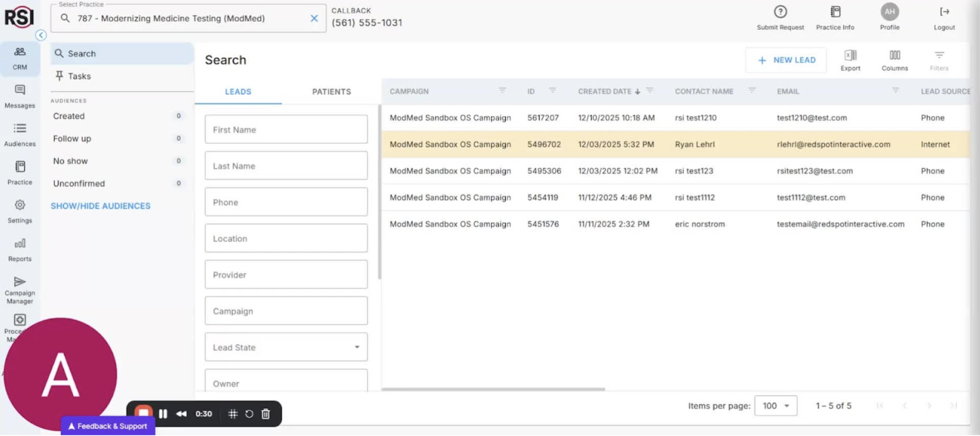Click the First Name search field

(x=286, y=130)
